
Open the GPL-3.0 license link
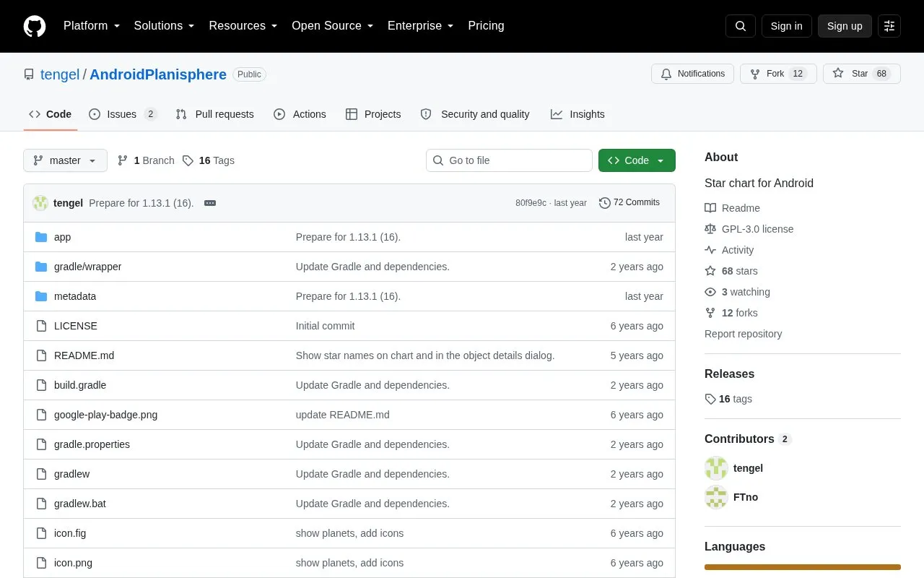[757, 229]
